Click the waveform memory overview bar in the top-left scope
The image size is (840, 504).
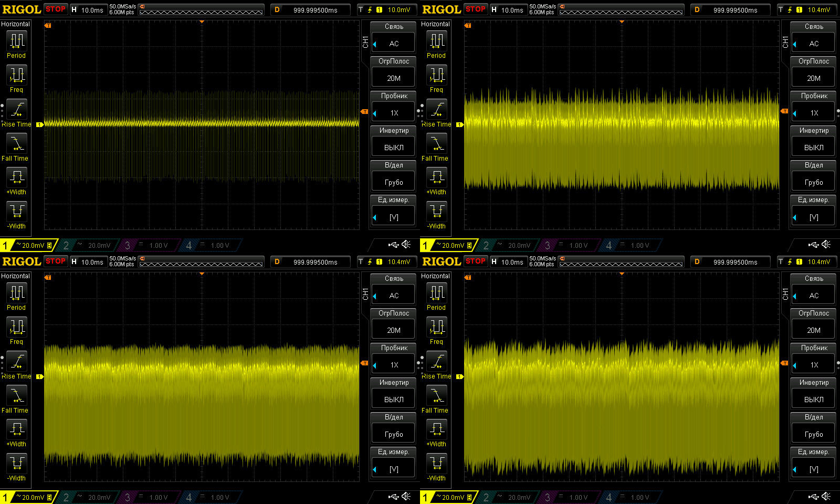coord(201,10)
